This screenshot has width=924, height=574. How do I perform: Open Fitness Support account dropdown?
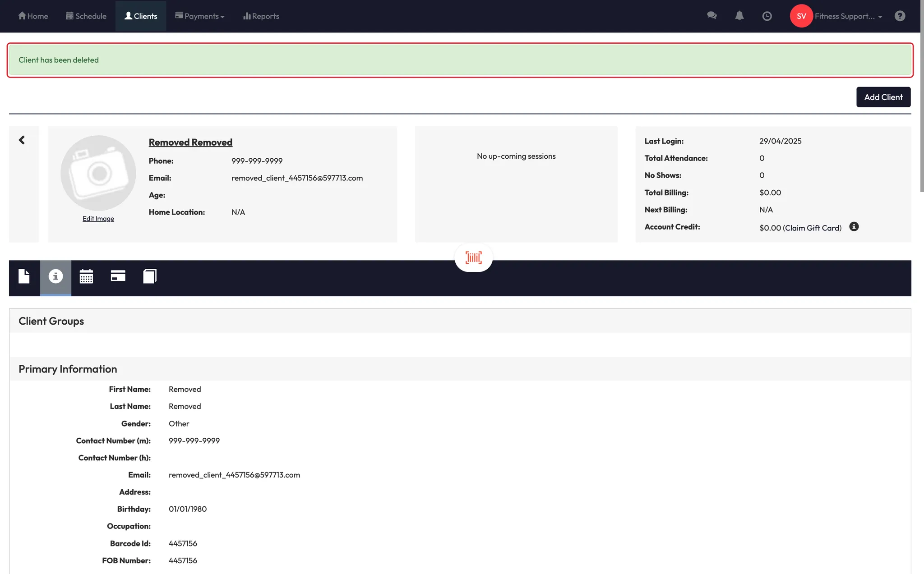[848, 16]
